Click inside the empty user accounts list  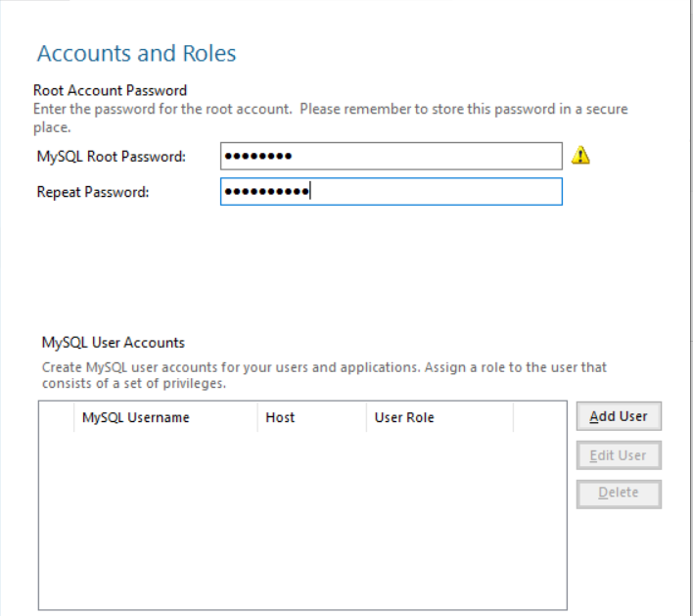click(x=301, y=519)
